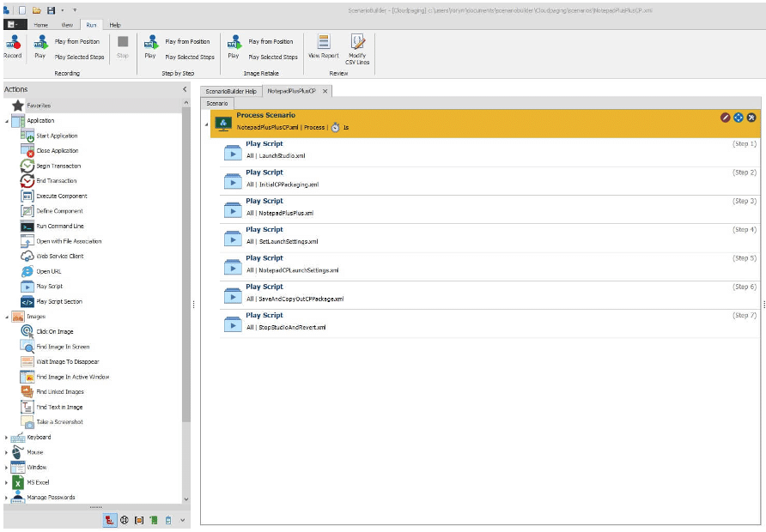The width and height of the screenshot is (766, 532).
Task: Select the Close Application action
Action: [x=49, y=151]
